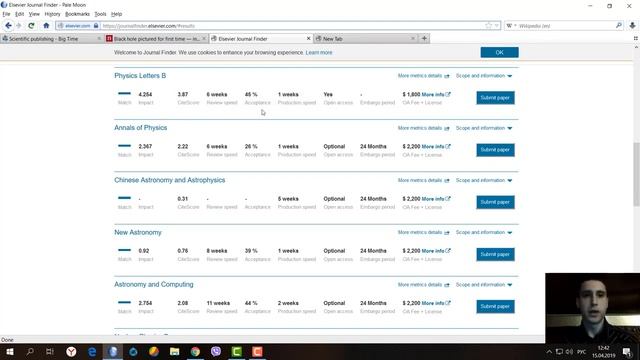Viewport: 640px width, 360px height.
Task: Open More metrics details for Astronomy and Computing
Action: point(423,285)
